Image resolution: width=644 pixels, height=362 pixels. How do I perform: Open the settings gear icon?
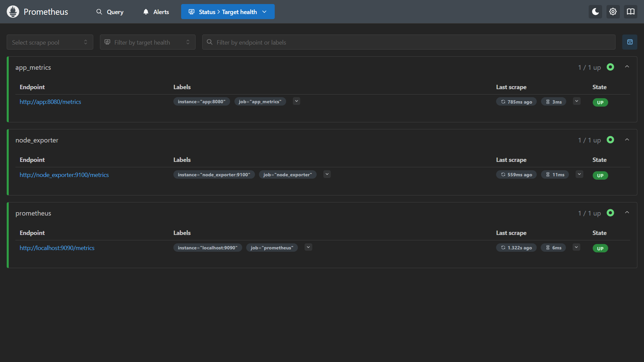[x=613, y=12]
